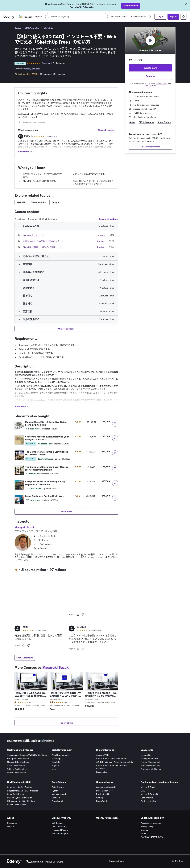The width and height of the screenshot is (190, 868).
Task: Open Teach on Udemy in header
Action: tap(138, 16)
